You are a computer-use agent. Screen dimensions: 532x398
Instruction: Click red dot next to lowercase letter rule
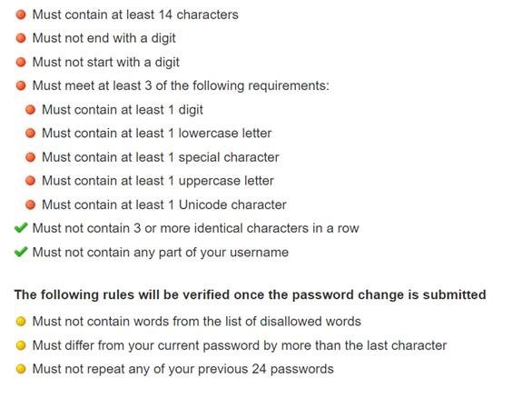[30, 133]
